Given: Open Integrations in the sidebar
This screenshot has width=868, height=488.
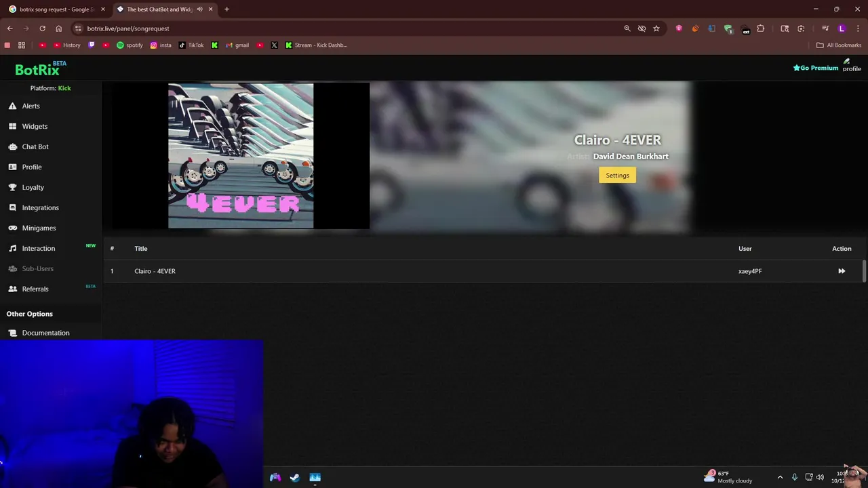Looking at the screenshot, I should click(40, 207).
